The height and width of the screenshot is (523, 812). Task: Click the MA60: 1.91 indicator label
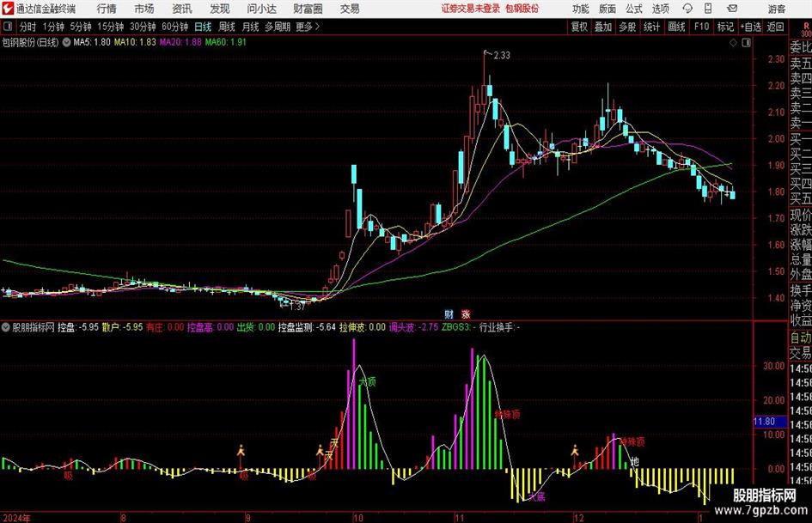(226, 42)
